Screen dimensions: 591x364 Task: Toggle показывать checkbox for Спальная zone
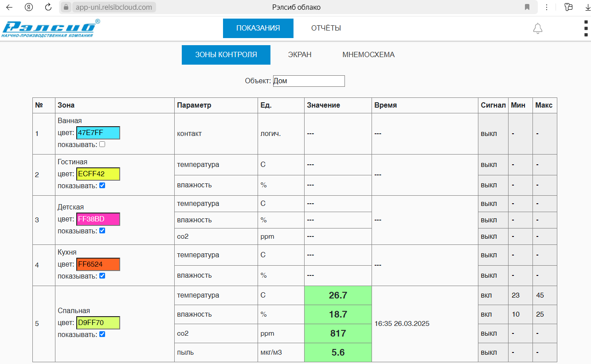(x=102, y=334)
